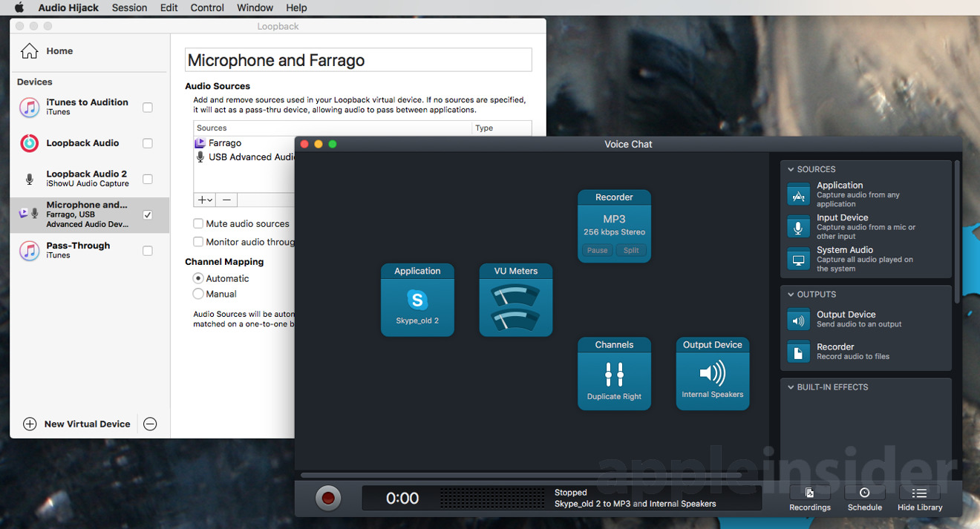Enable the iTunes to Audition device checkbox

(148, 108)
